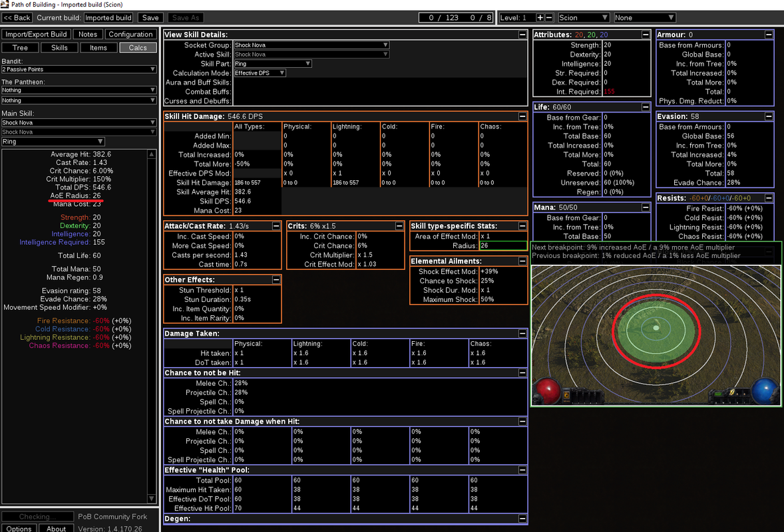Screen dimensions: 784x532
Task: Click sidebar stats scrollbar up arrow
Action: point(152,154)
